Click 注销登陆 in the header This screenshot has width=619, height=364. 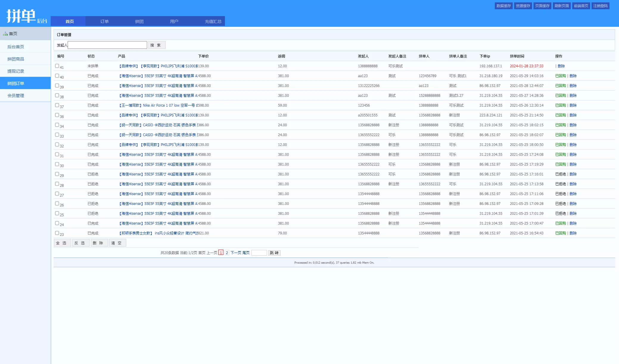pyautogui.click(x=600, y=6)
